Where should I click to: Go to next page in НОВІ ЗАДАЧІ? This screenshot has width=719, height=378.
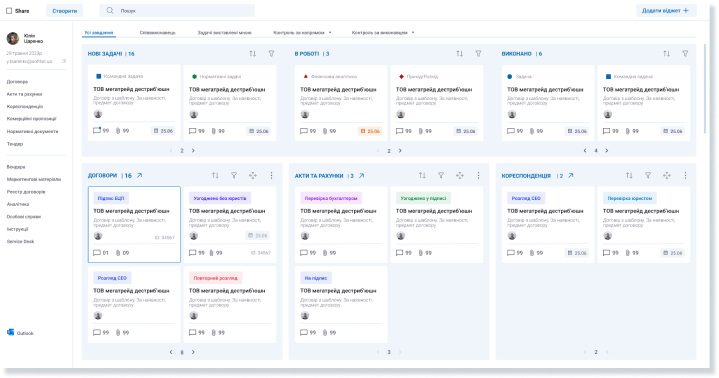193,150
